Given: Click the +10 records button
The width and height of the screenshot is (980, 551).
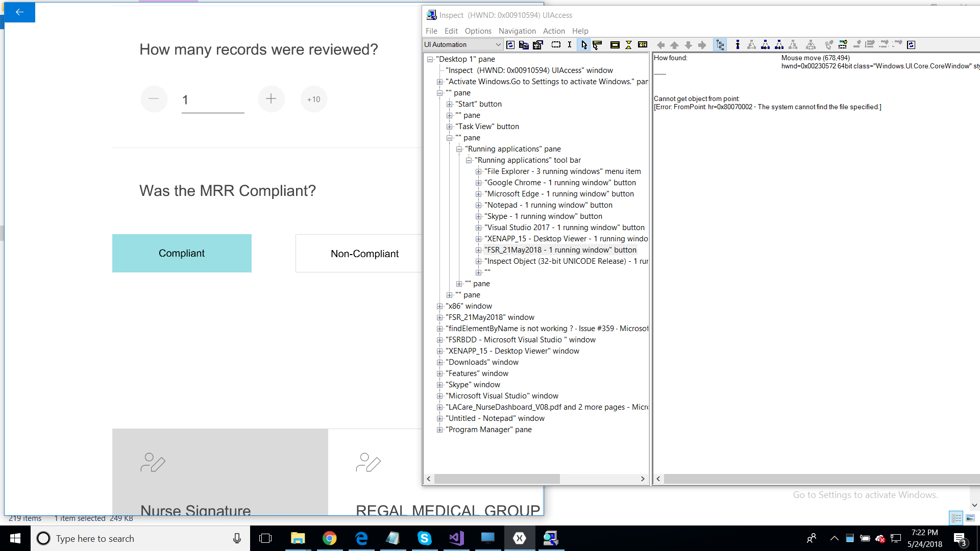Looking at the screenshot, I should pos(313,99).
